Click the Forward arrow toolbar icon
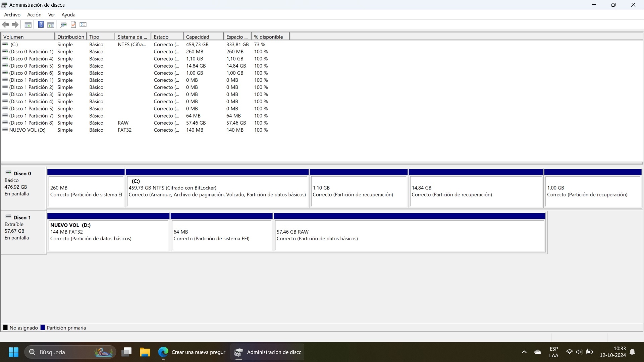This screenshot has width=644, height=362. click(15, 24)
